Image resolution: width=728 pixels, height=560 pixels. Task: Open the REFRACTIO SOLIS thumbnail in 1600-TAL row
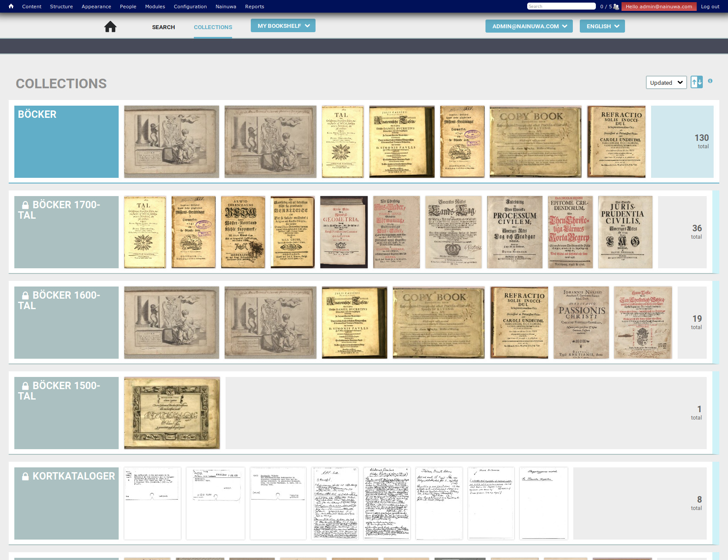tap(519, 323)
